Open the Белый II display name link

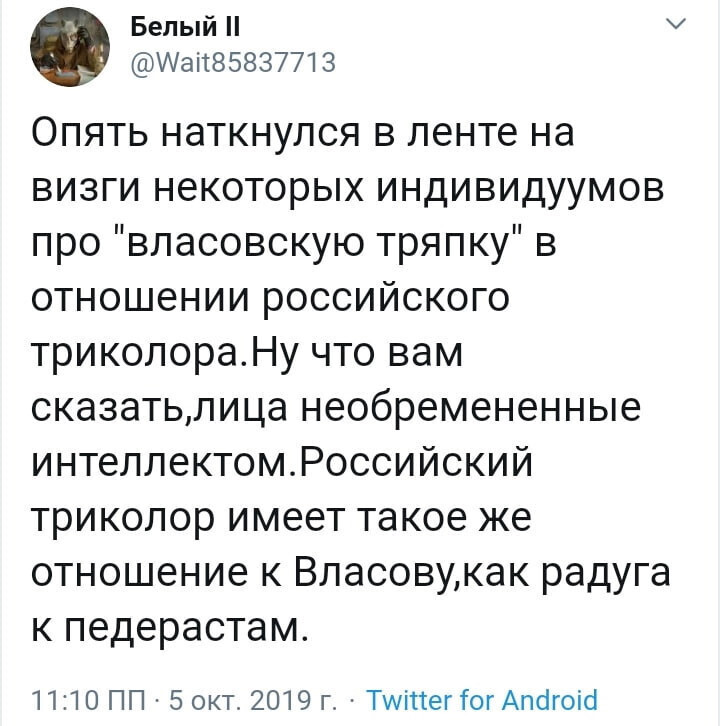pyautogui.click(x=185, y=27)
